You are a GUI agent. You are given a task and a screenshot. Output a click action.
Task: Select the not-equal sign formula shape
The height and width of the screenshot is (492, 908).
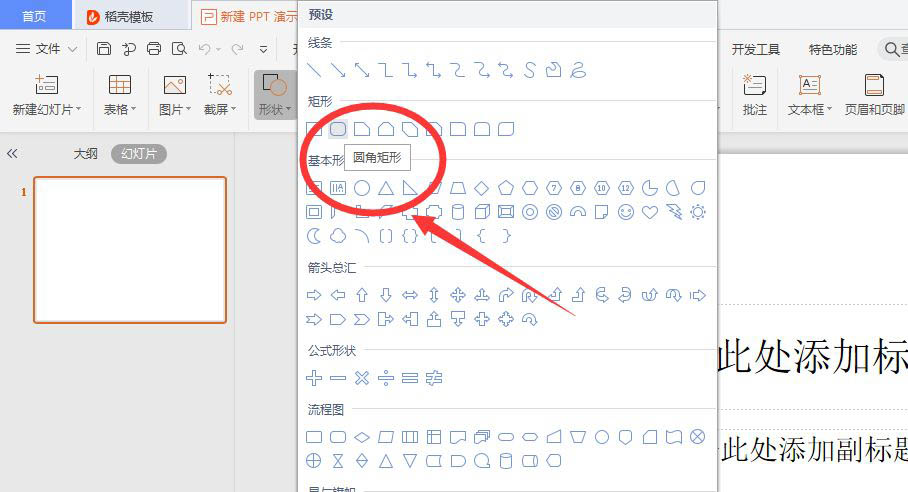434,378
